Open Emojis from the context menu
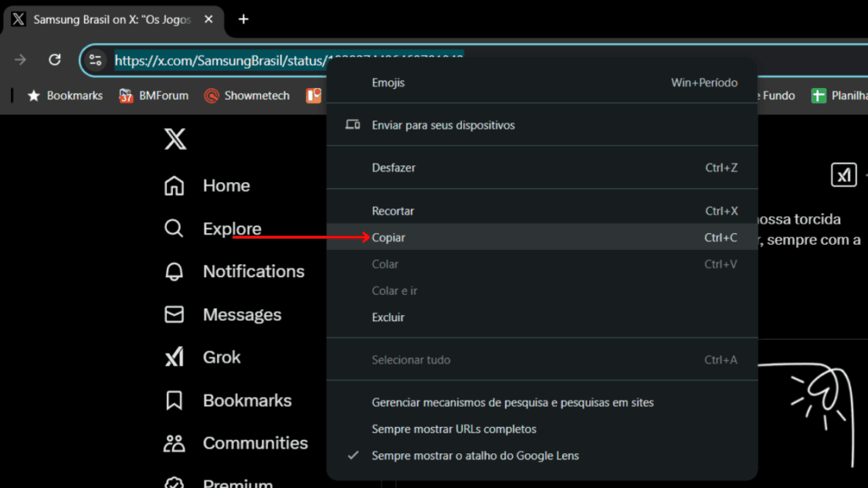This screenshot has height=488, width=868. [389, 82]
